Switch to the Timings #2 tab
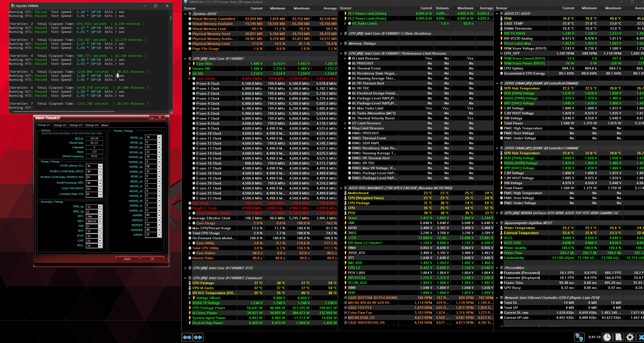The height and width of the screenshot is (343, 644). point(59,125)
